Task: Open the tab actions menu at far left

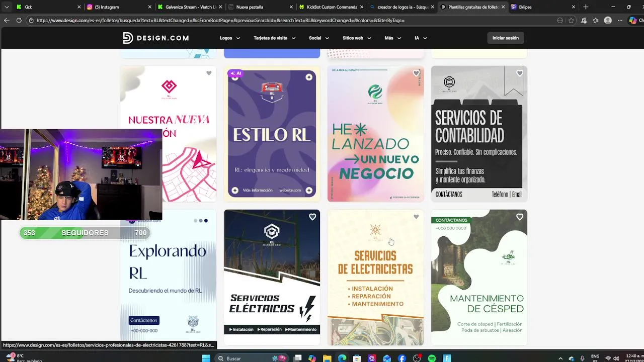Action: click(x=6, y=7)
